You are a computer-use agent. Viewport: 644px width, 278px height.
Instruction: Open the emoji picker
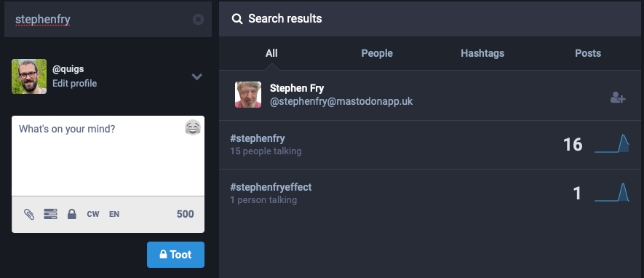coord(193,127)
